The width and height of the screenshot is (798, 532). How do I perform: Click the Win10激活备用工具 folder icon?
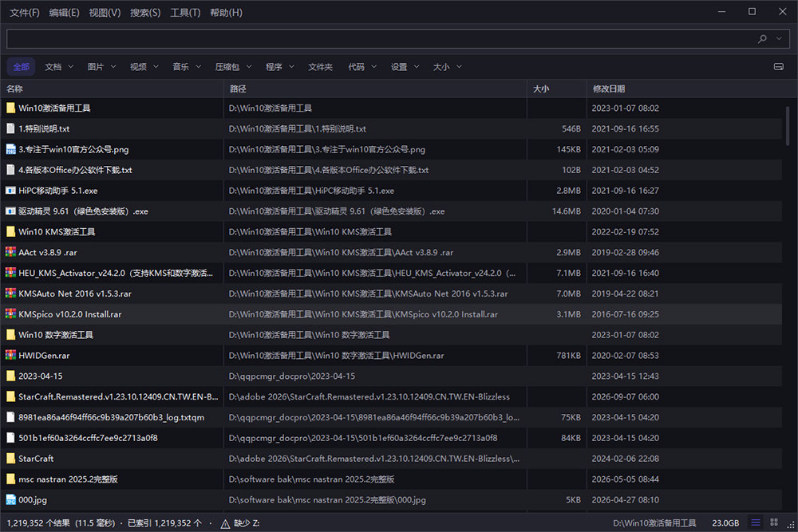click(10, 108)
